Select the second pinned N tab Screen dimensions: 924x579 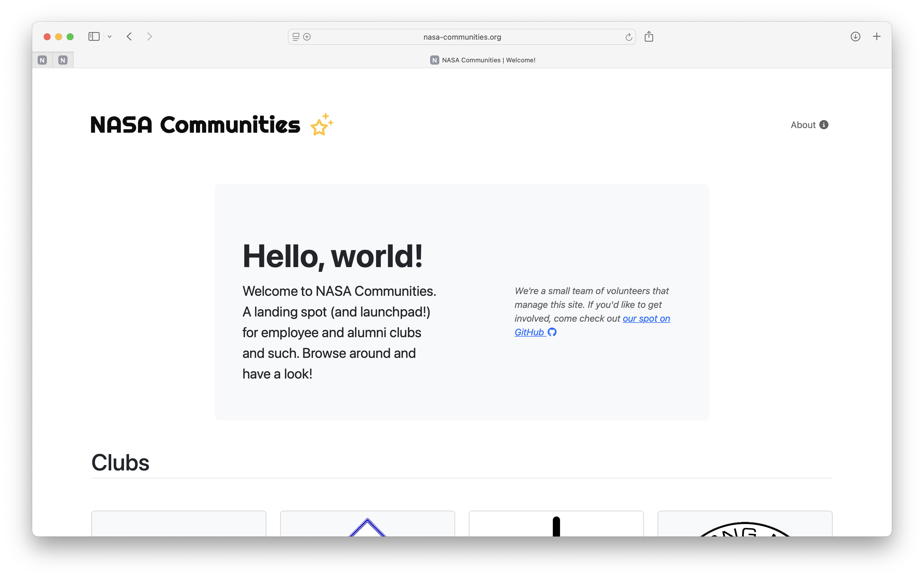[63, 60]
